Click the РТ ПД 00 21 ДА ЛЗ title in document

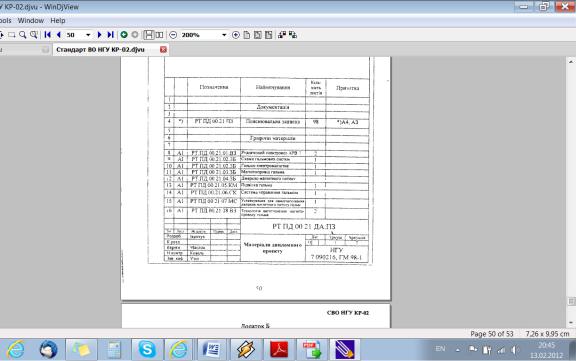coord(304,227)
